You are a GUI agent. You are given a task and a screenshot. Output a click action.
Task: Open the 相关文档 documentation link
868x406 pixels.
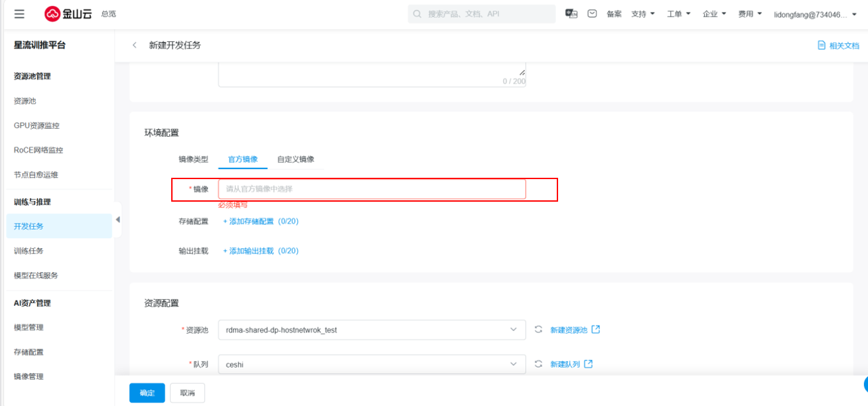(839, 46)
